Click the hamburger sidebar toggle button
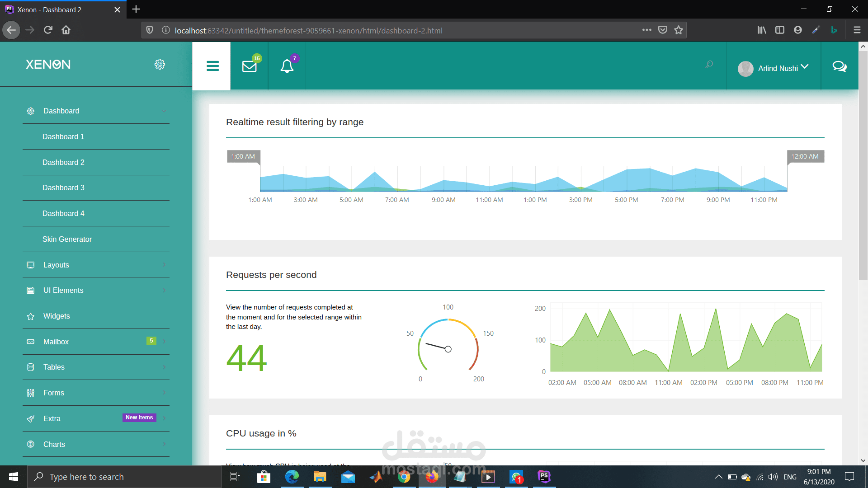This screenshot has height=488, width=868. (x=212, y=66)
